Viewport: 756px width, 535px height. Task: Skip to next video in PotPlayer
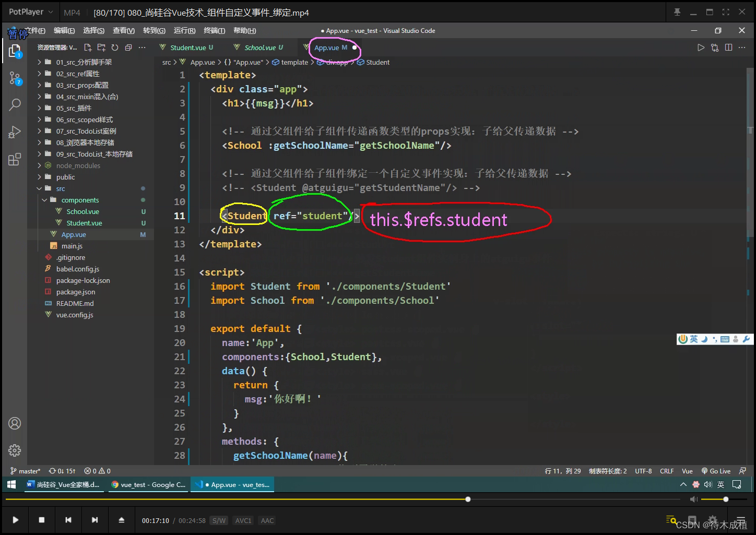95,520
